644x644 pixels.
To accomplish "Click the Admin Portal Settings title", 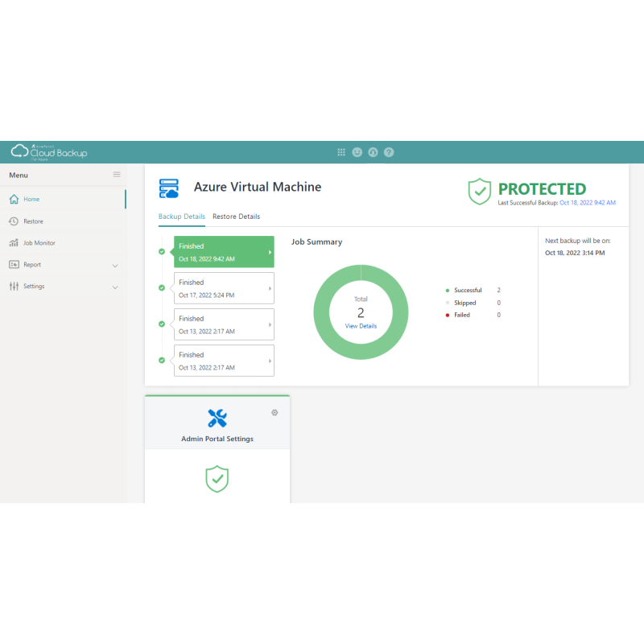I will tap(217, 439).
